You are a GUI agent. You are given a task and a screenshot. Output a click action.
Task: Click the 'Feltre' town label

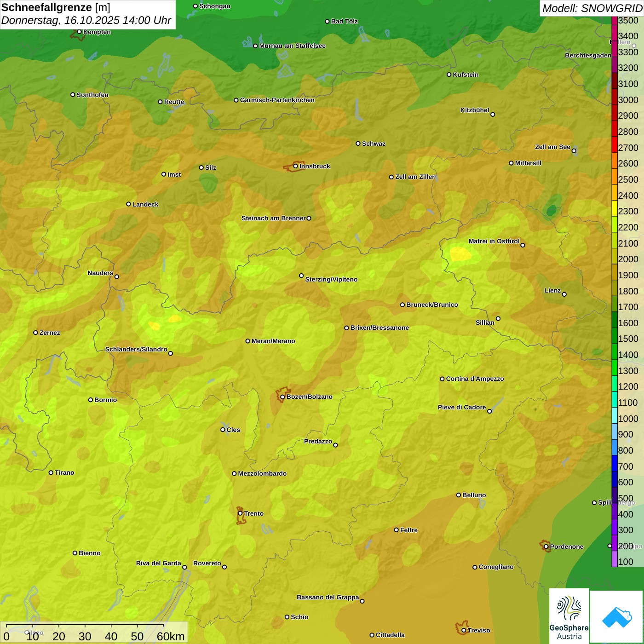point(409,530)
